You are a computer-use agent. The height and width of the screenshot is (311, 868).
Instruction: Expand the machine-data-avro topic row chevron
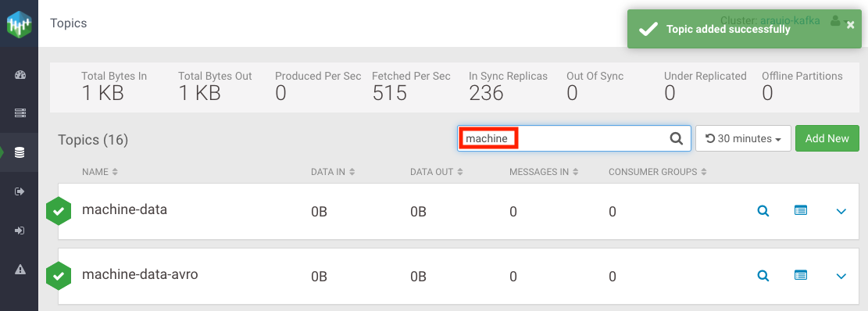tap(841, 276)
